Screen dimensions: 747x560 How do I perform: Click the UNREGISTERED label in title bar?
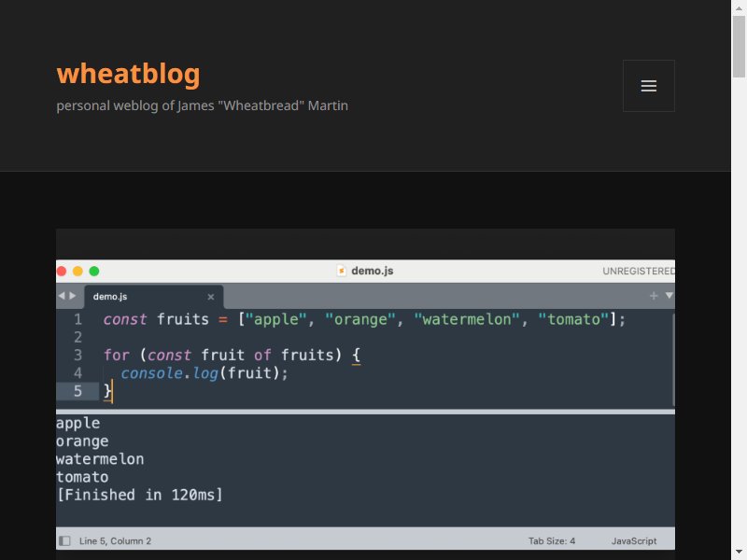pos(639,271)
